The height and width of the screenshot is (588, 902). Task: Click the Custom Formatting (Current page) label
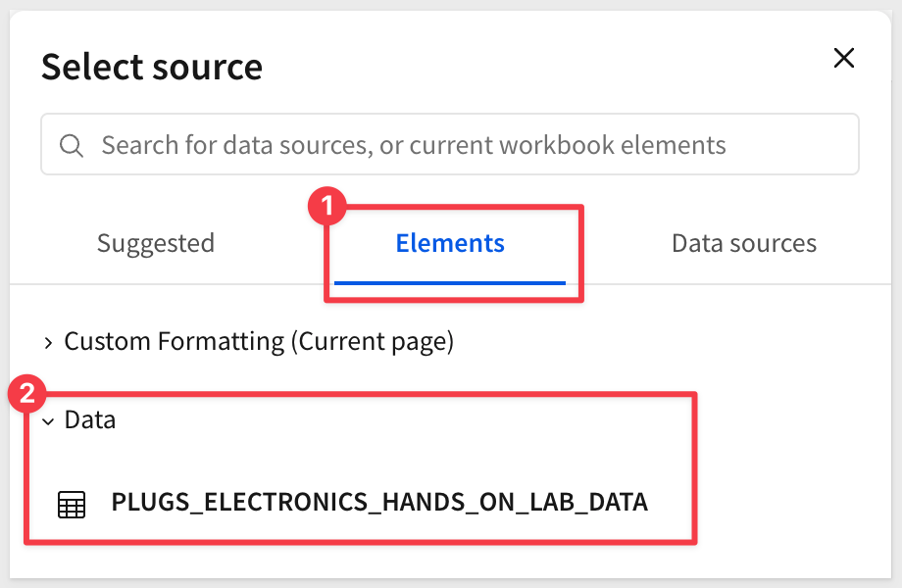pos(259,342)
